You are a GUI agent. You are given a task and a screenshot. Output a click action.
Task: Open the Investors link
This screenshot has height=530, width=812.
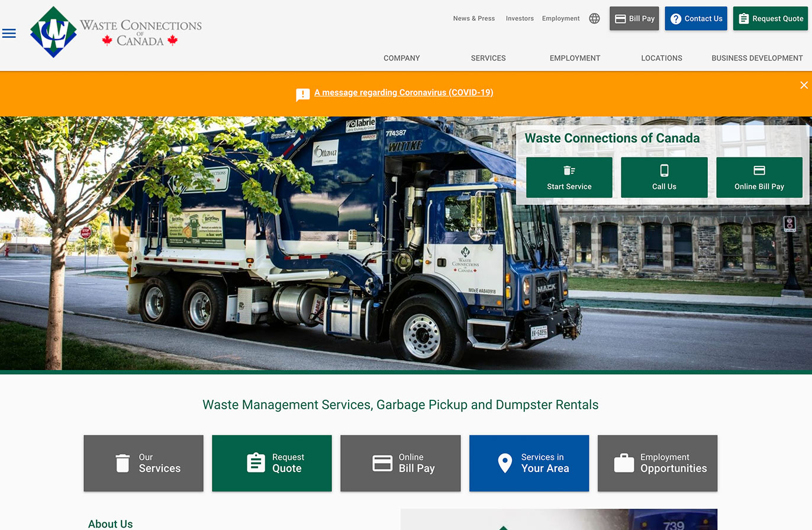point(520,18)
